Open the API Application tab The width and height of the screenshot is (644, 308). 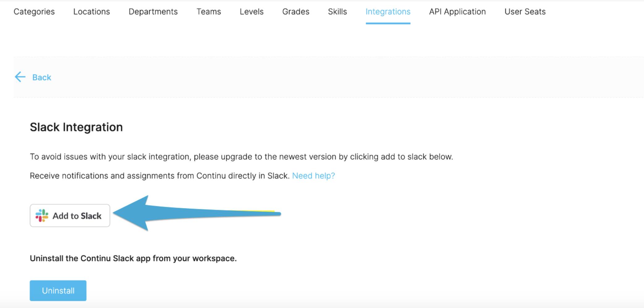457,12
